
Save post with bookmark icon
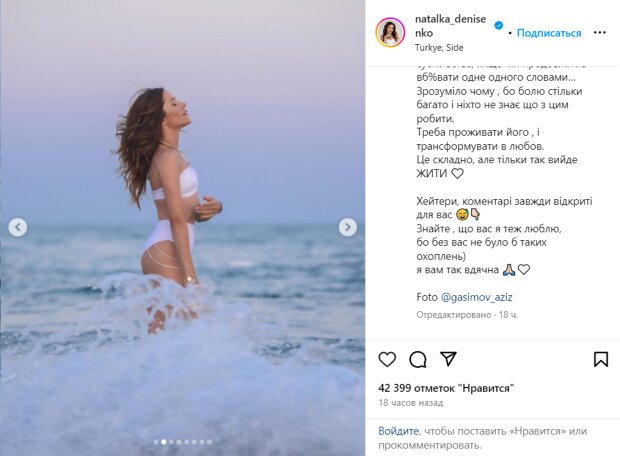(x=600, y=359)
